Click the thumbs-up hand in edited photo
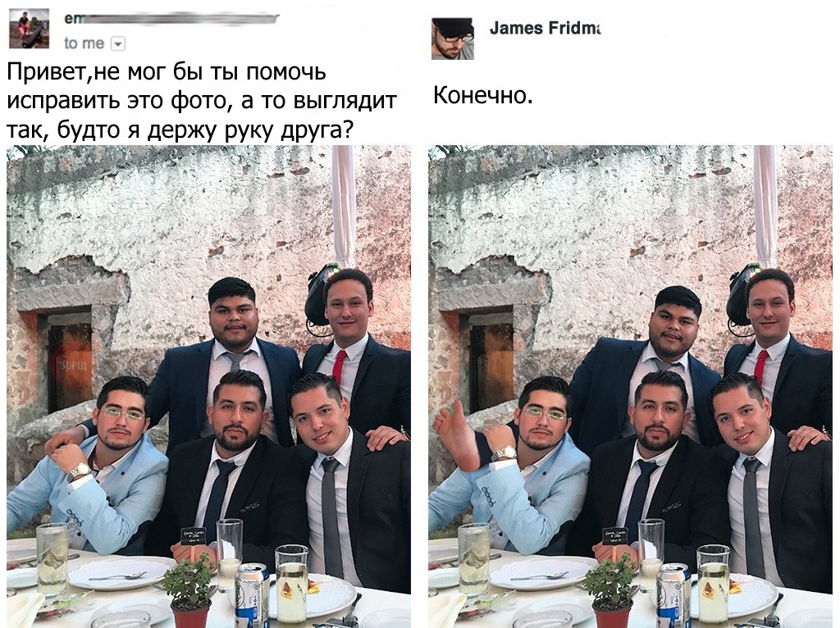This screenshot has height=628, width=840. point(455,435)
